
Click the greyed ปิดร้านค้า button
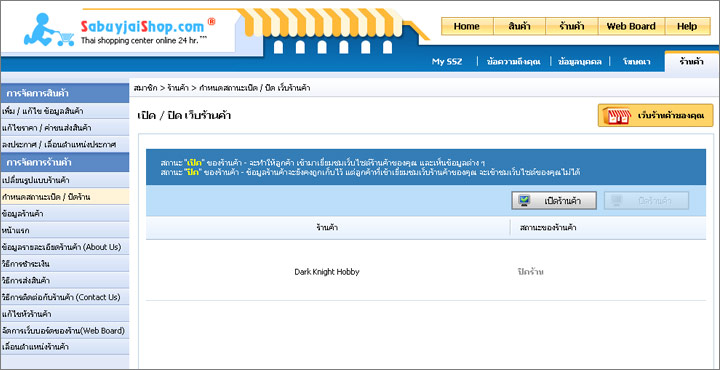tap(646, 201)
